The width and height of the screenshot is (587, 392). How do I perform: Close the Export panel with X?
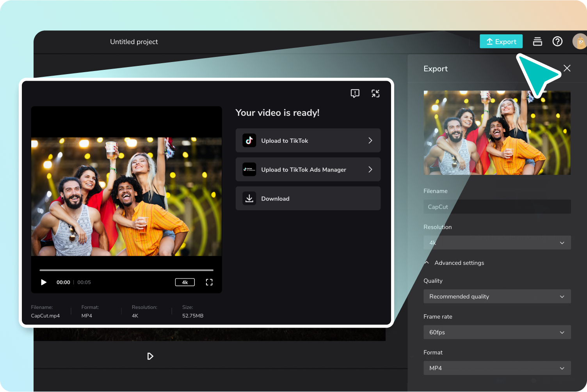pos(567,68)
